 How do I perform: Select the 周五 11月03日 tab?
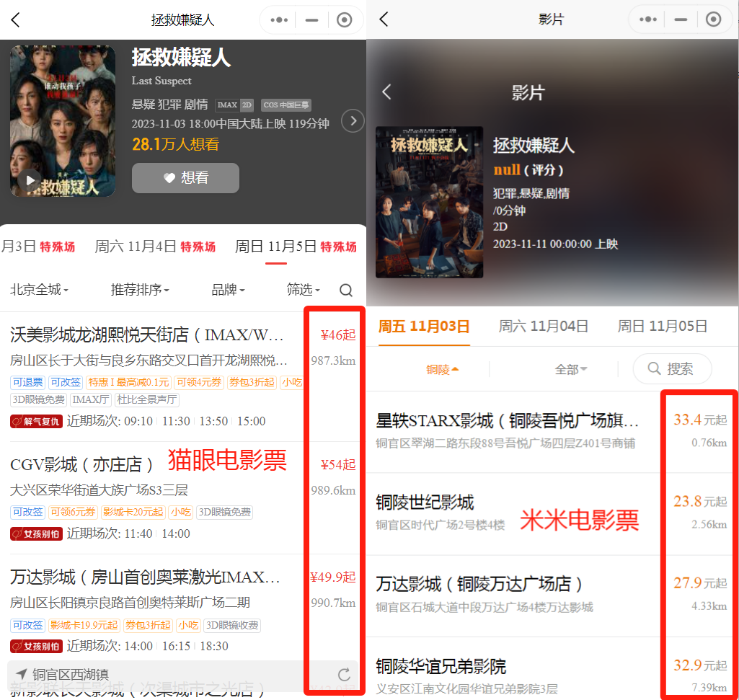(x=424, y=326)
